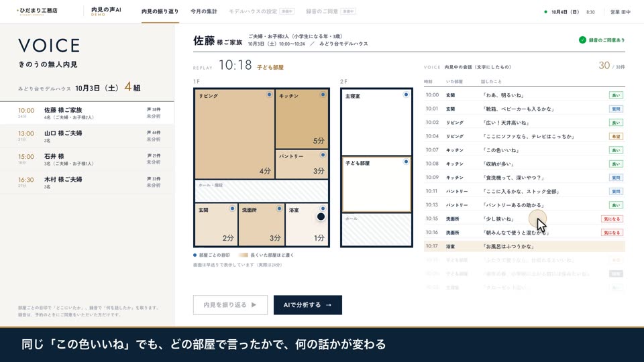Screen dimensions: 644x362
Task: Select the 10:00 「わあ、明るいね」 row
Action: point(525,95)
